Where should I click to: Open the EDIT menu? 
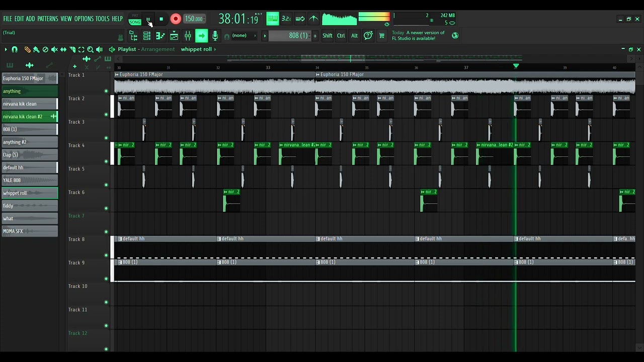pyautogui.click(x=19, y=19)
